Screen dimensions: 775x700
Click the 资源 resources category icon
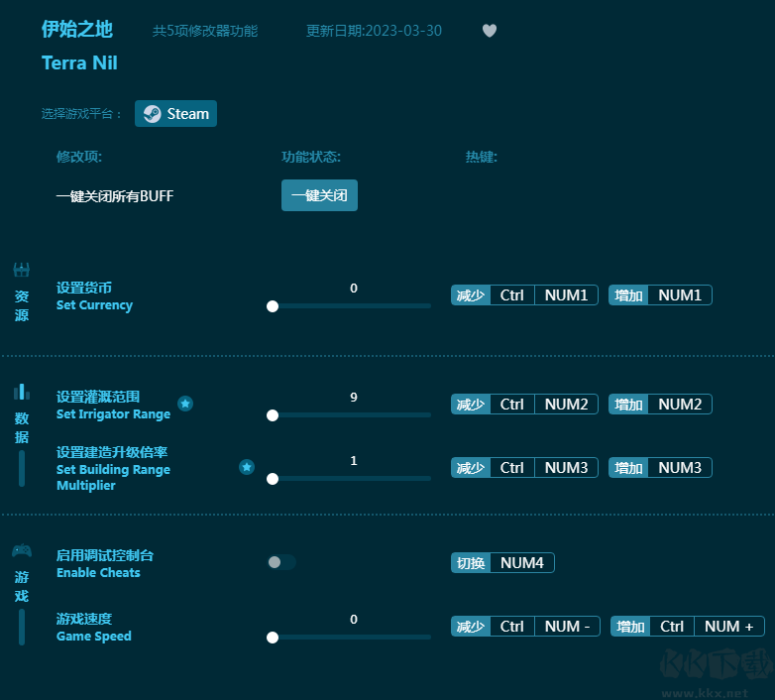tap(22, 270)
